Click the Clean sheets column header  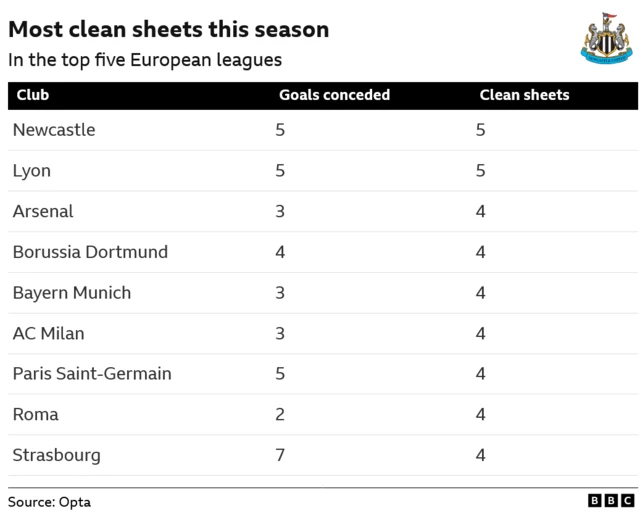pyautogui.click(x=524, y=95)
